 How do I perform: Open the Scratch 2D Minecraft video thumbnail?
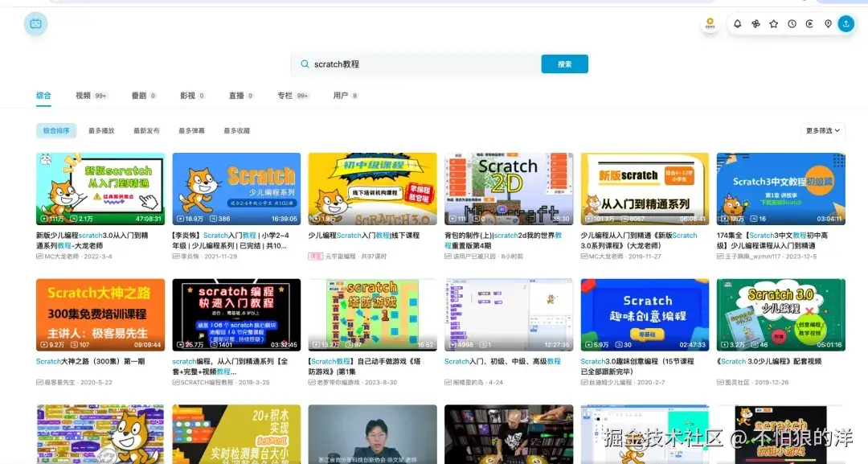tap(508, 188)
